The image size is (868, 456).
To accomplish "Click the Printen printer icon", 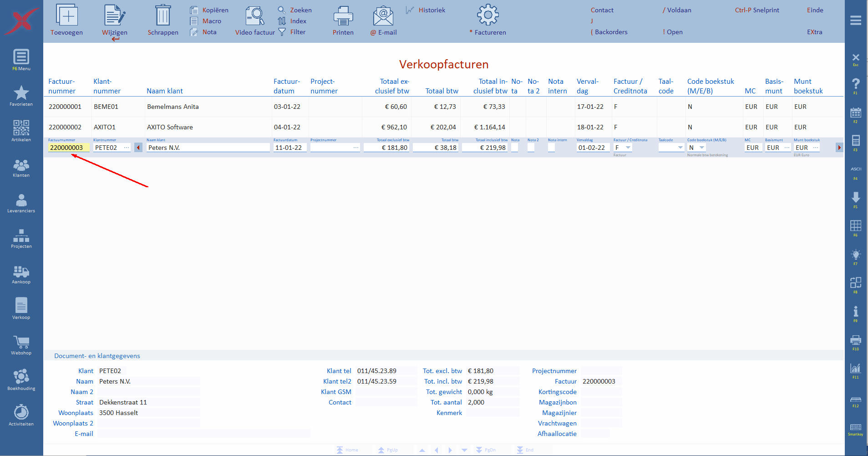I will click(x=343, y=16).
